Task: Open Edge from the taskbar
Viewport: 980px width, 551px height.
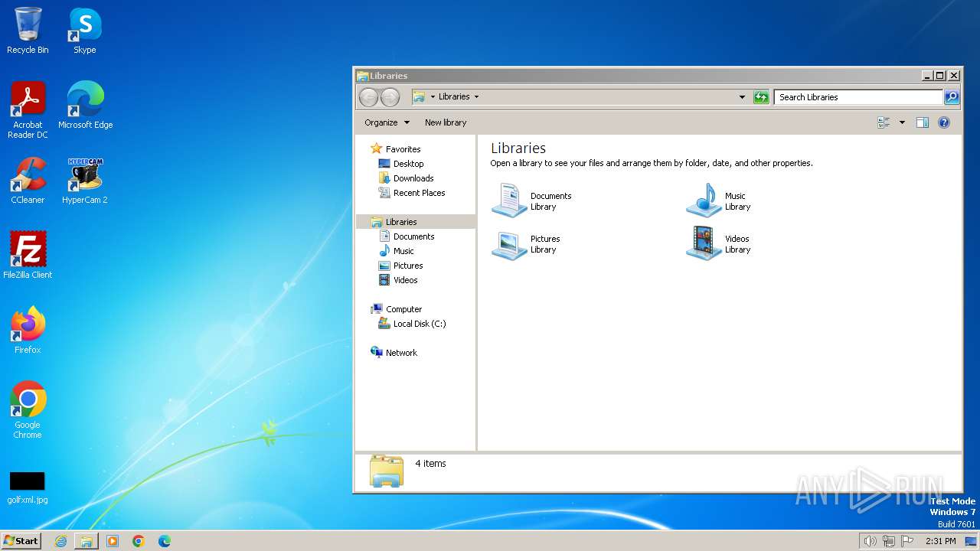Action: click(x=165, y=541)
